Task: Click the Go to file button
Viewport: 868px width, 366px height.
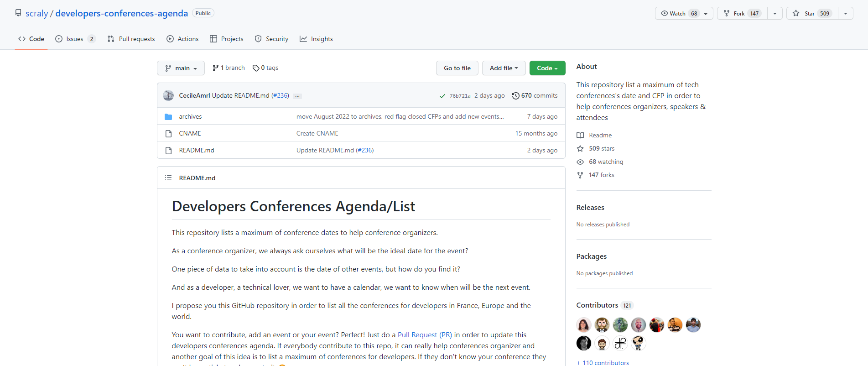Action: 457,68
